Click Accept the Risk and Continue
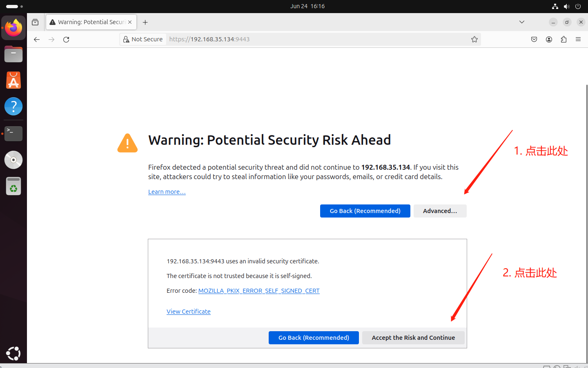This screenshot has width=588, height=368. coord(413,338)
